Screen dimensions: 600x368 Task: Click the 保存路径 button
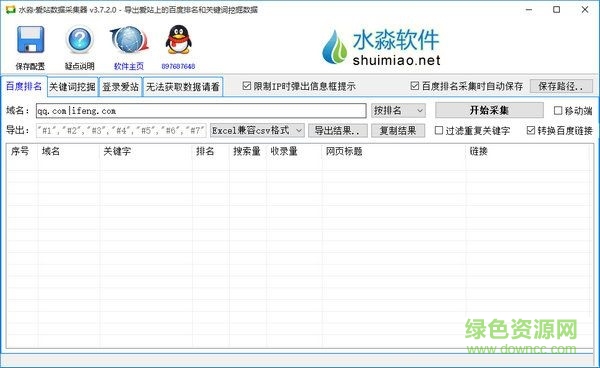[561, 86]
